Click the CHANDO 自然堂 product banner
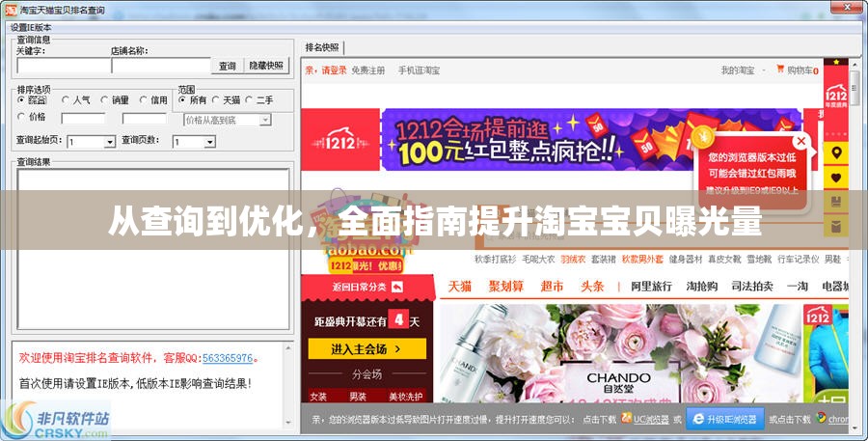 coord(620,353)
